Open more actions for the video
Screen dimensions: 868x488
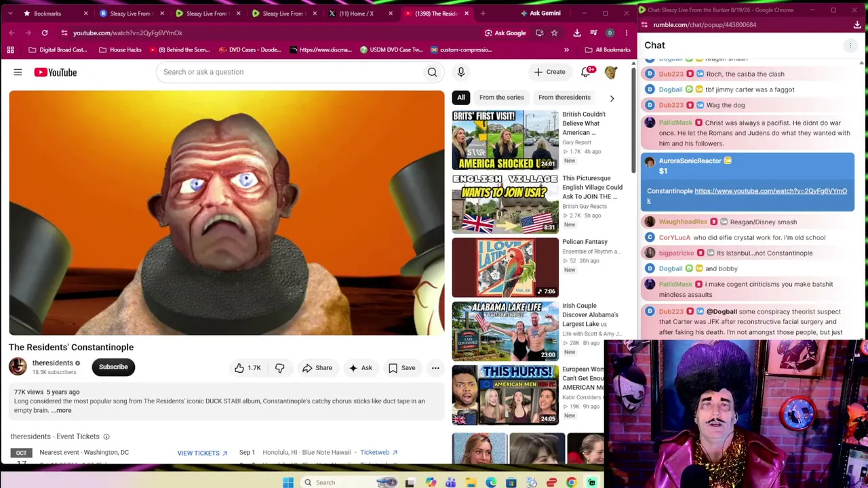pos(435,368)
